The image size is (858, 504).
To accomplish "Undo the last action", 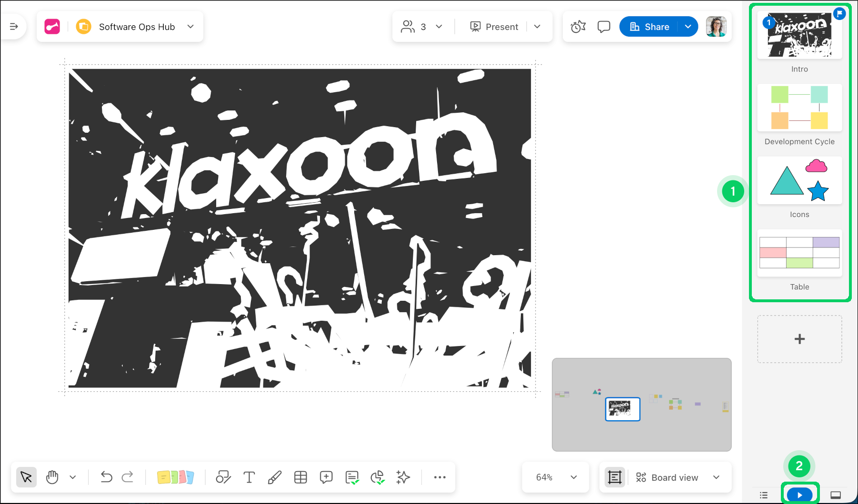I will click(x=106, y=477).
